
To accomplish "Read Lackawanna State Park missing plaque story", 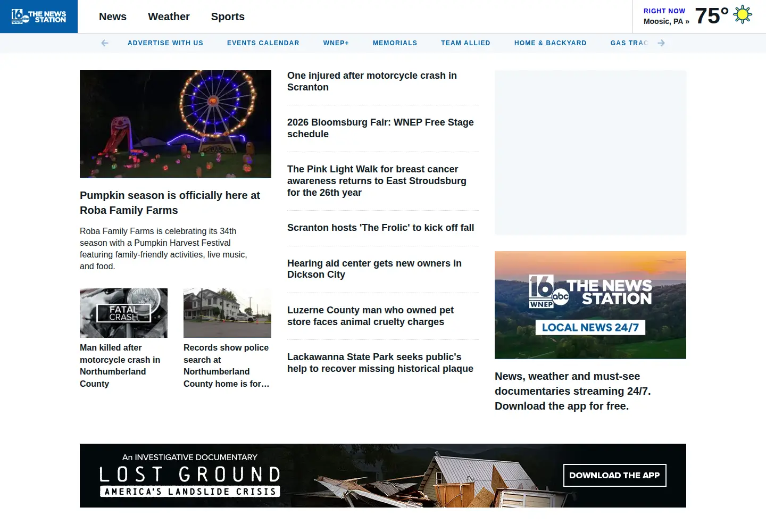I will pos(380,363).
